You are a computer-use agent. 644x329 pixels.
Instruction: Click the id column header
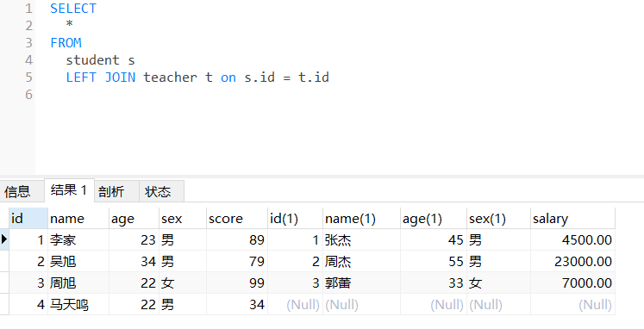28,218
